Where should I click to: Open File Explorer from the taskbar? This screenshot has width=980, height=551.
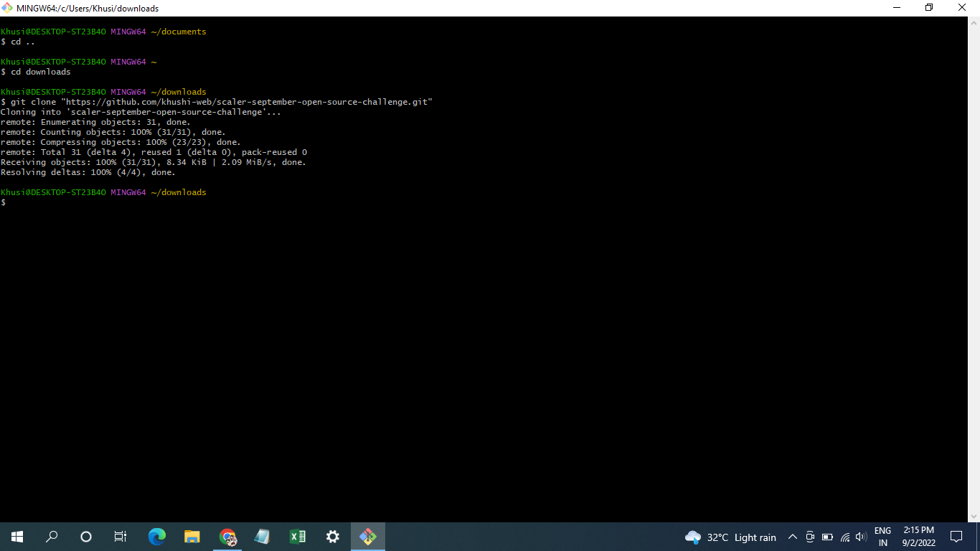[x=192, y=536]
